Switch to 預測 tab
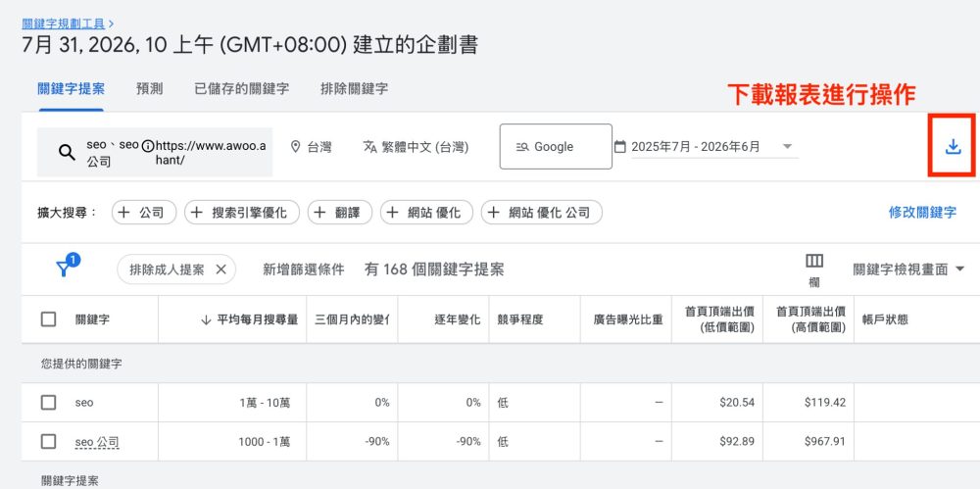The height and width of the screenshot is (489, 980). pos(149,89)
